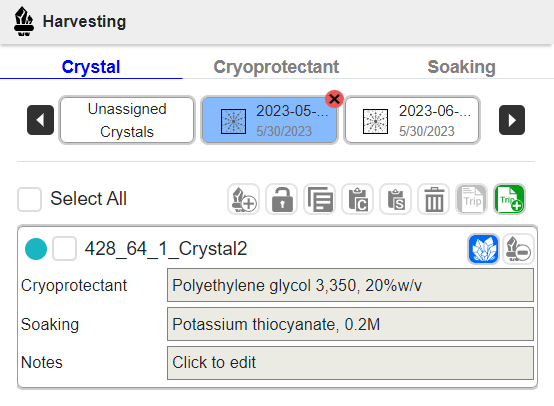Switch to the Soaking tab
The height and width of the screenshot is (406, 554).
tap(461, 67)
